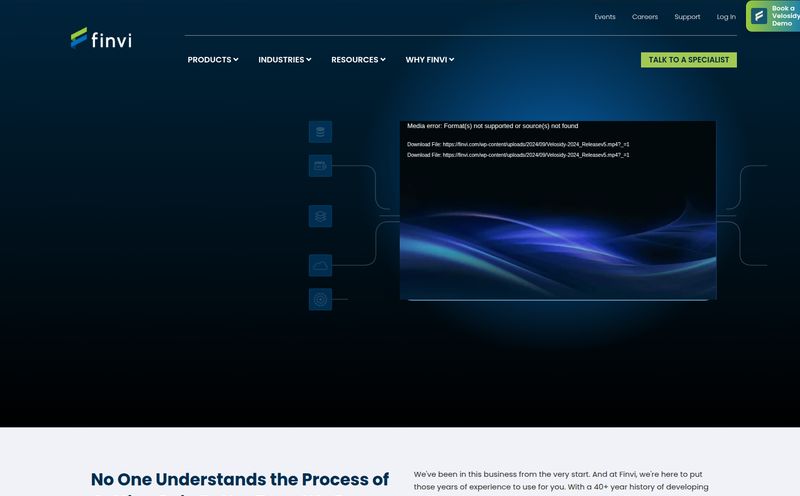Image resolution: width=800 pixels, height=496 pixels.
Task: Select the cloud icon
Action: tap(320, 265)
